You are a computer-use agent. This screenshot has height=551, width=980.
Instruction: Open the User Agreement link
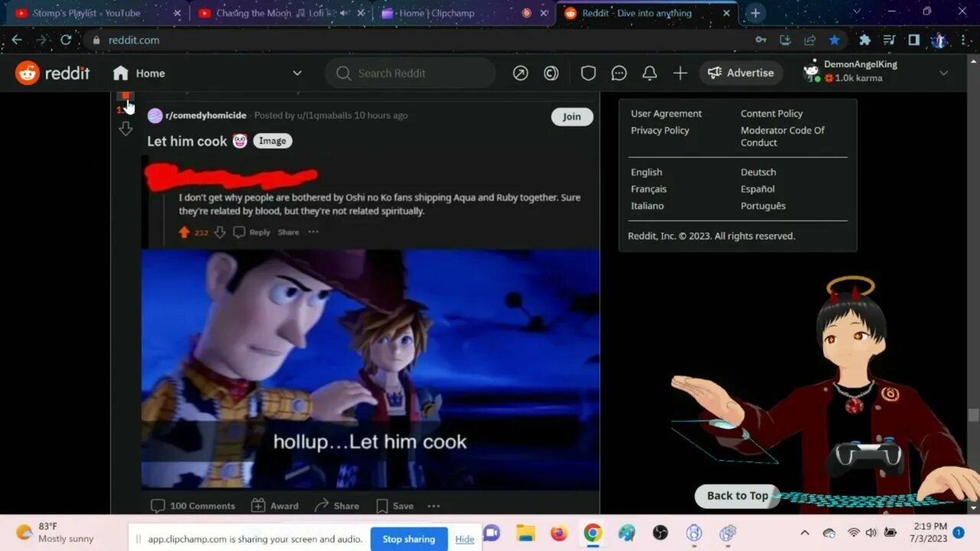pyautogui.click(x=666, y=113)
